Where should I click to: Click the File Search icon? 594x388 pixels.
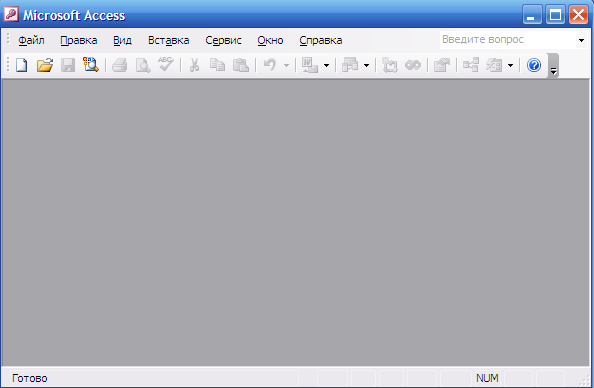pos(91,65)
